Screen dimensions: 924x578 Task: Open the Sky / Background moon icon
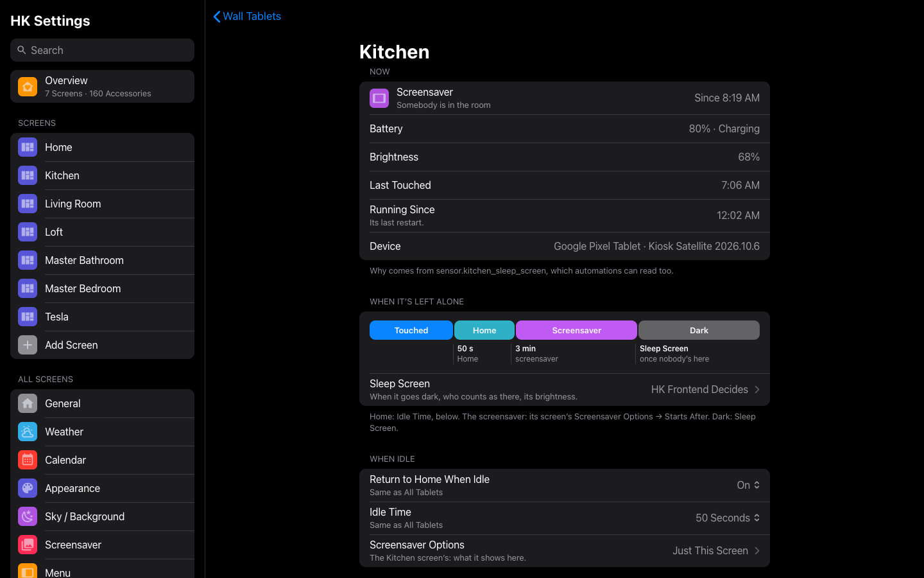(28, 516)
